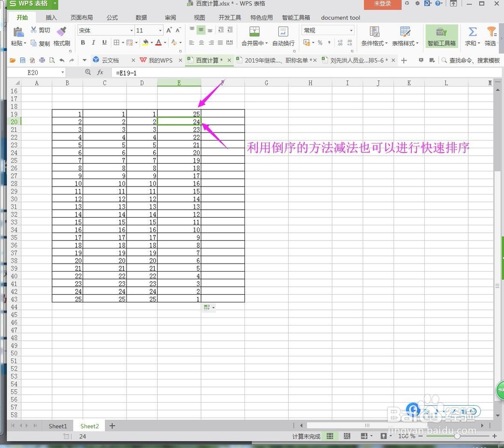
Task: Open the 百度计算 workbook tab
Action: point(208,60)
